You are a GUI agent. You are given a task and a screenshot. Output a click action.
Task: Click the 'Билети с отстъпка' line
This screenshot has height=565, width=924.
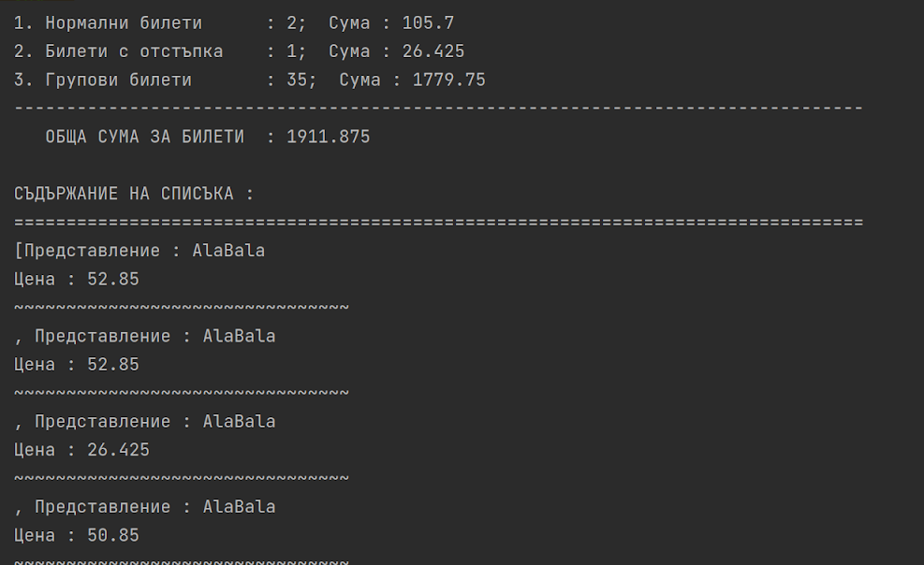[240, 51]
